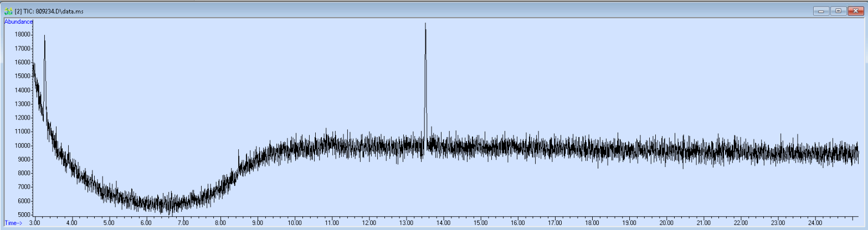Click the chromatogram window icon in title bar
Viewport: 868px width, 230px height.
pos(8,11)
